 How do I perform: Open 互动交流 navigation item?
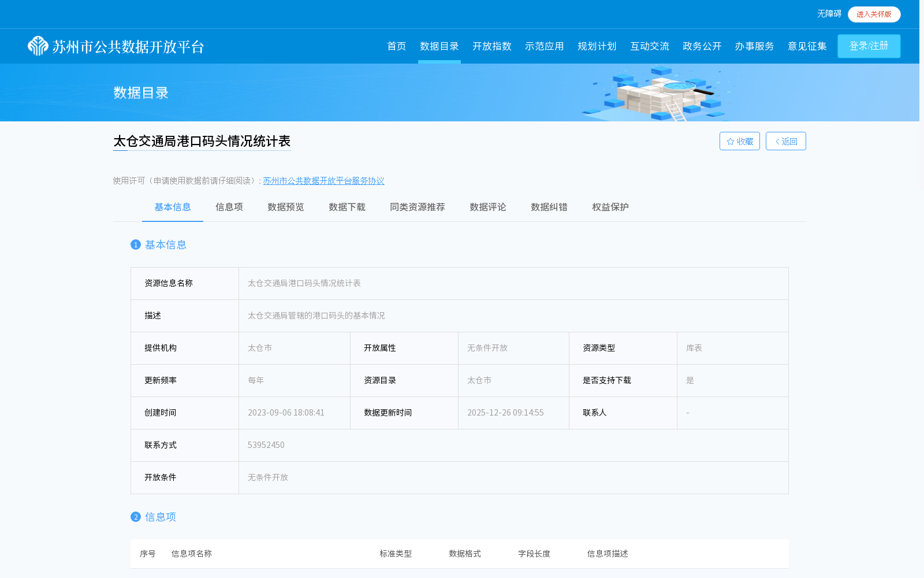coord(650,46)
